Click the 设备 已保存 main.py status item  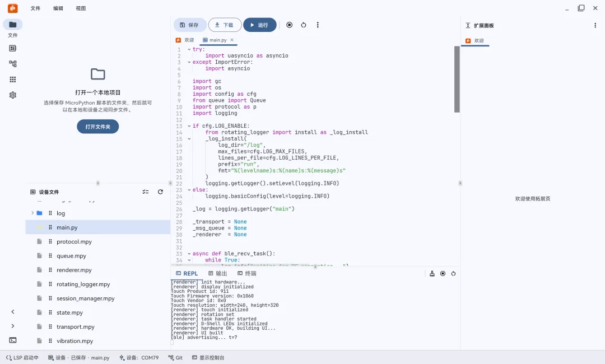click(x=79, y=357)
